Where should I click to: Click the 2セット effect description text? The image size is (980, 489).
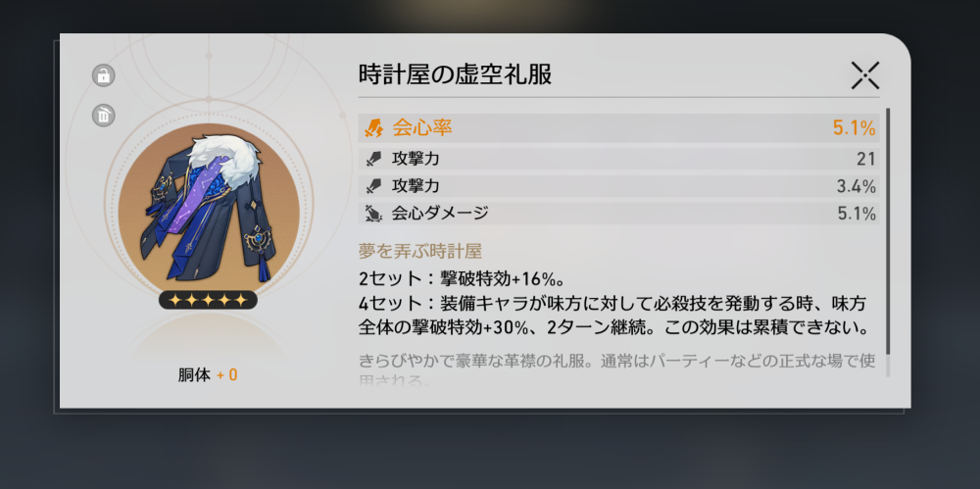point(463,278)
